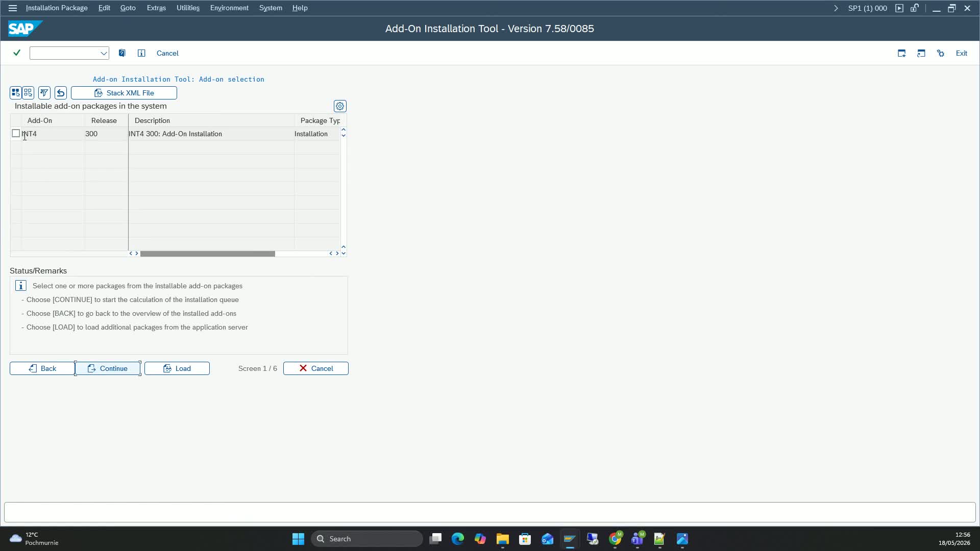Click the Load button
Screen dimensions: 980x551
pyautogui.click(x=177, y=368)
